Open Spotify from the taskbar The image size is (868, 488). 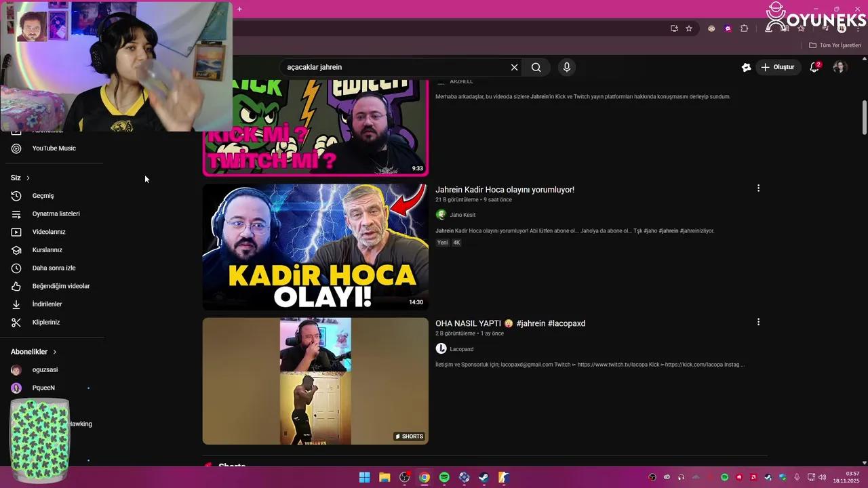click(x=444, y=477)
